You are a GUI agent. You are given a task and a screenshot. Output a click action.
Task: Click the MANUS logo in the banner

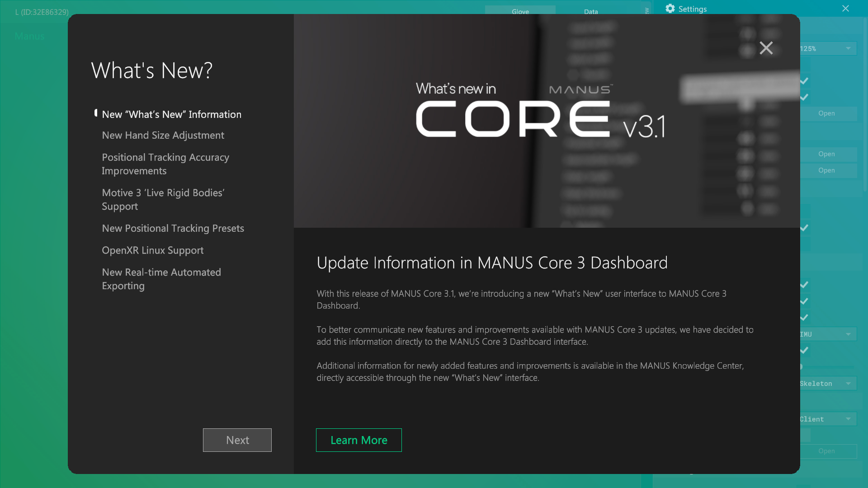click(581, 89)
